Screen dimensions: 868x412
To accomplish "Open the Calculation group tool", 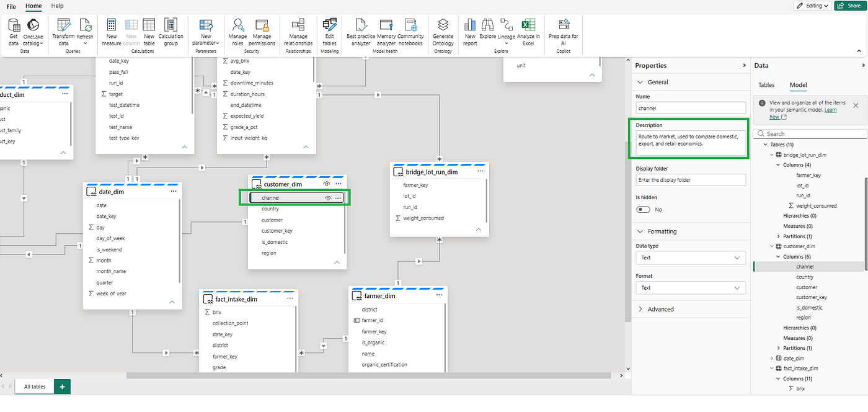I will [170, 31].
